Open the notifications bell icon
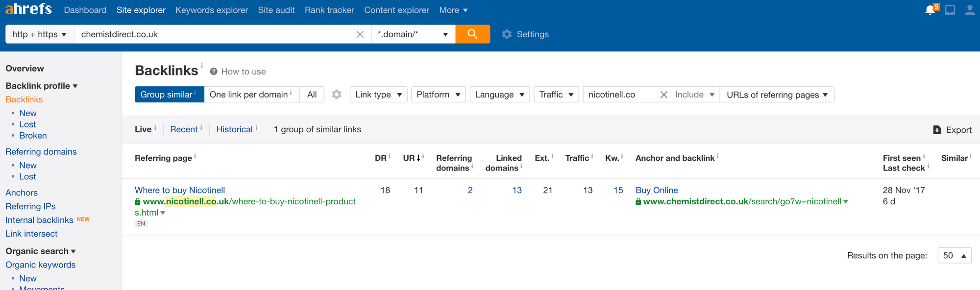The height and width of the screenshot is (290, 980). point(930,10)
